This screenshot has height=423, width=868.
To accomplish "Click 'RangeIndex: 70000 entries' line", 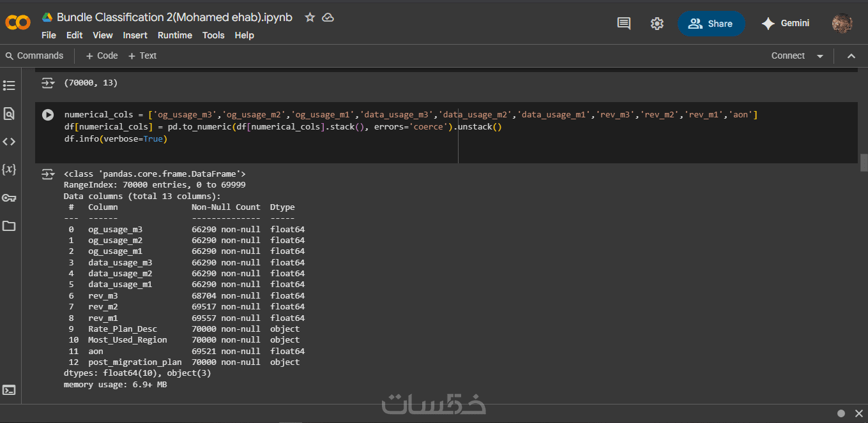I will click(x=155, y=184).
